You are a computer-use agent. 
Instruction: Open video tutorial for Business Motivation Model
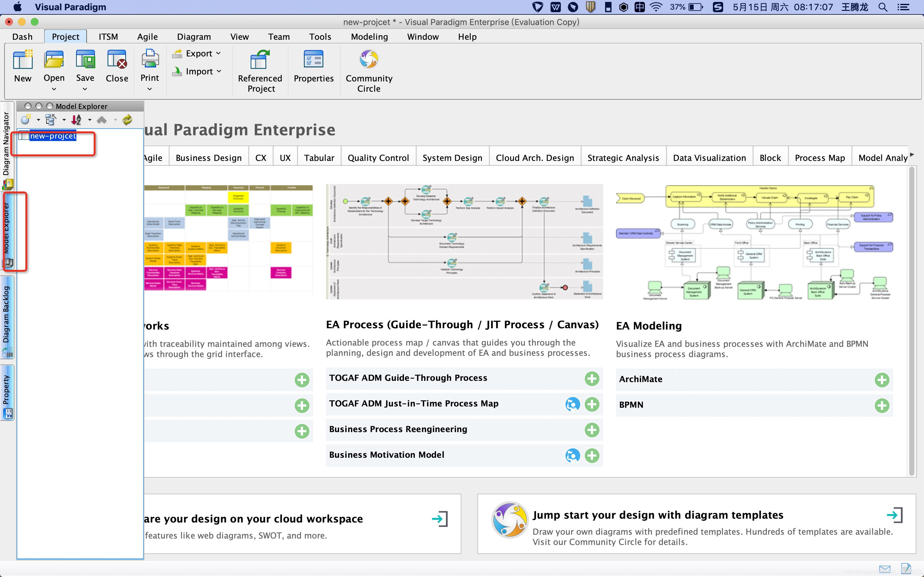pos(572,455)
